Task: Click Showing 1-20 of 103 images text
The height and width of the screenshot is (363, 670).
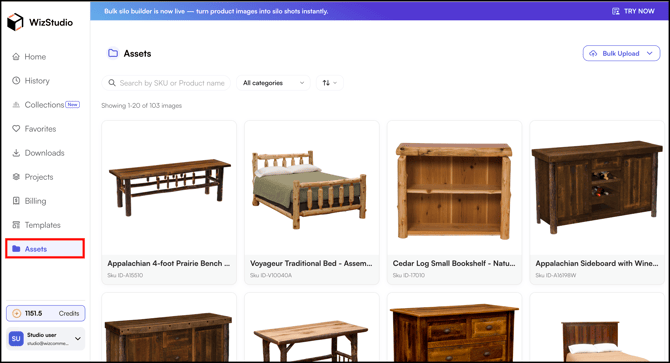Action: [x=141, y=105]
